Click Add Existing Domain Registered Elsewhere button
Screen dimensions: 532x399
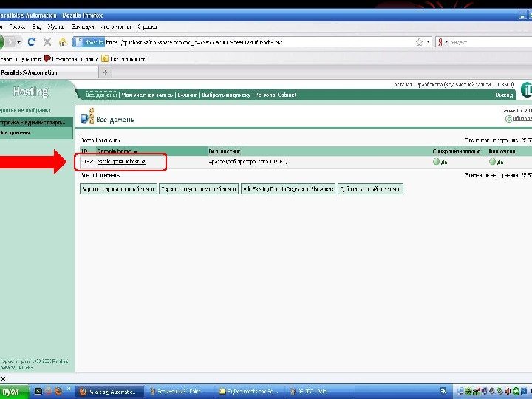(288, 189)
